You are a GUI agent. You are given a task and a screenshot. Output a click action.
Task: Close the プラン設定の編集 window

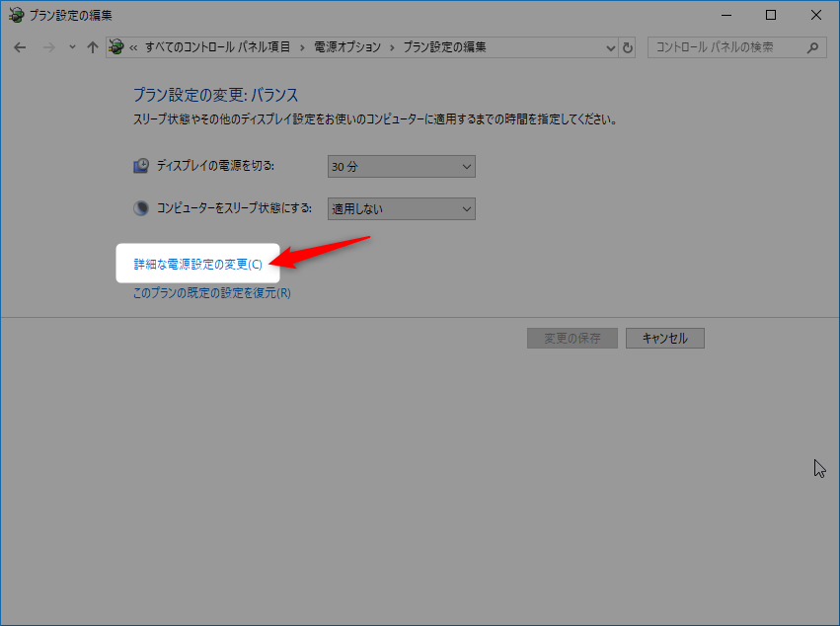tap(816, 15)
